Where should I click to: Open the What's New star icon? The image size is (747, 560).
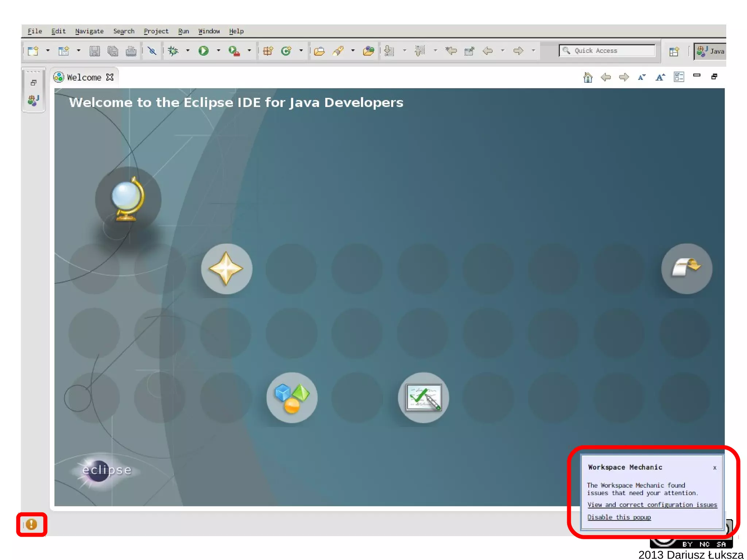pyautogui.click(x=226, y=269)
